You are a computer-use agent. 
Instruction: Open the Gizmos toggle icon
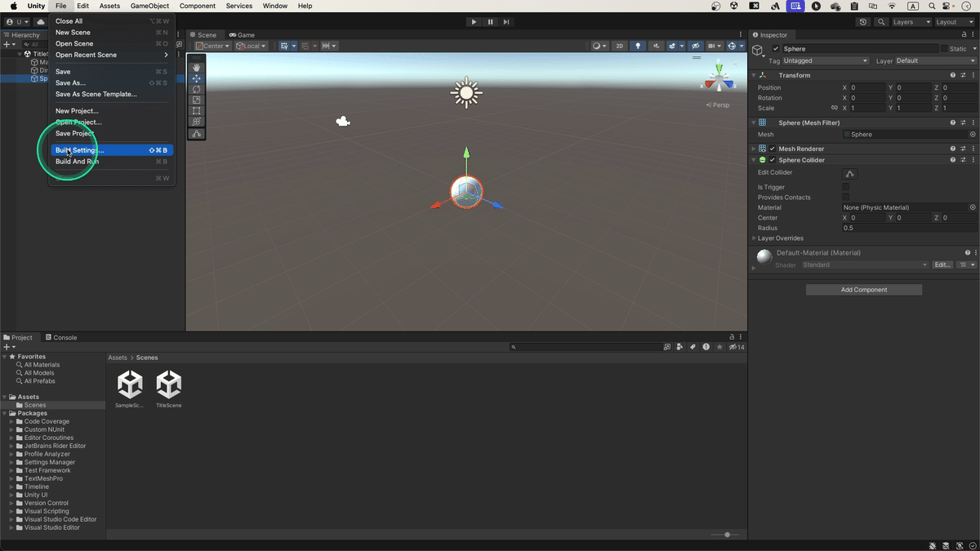[733, 46]
